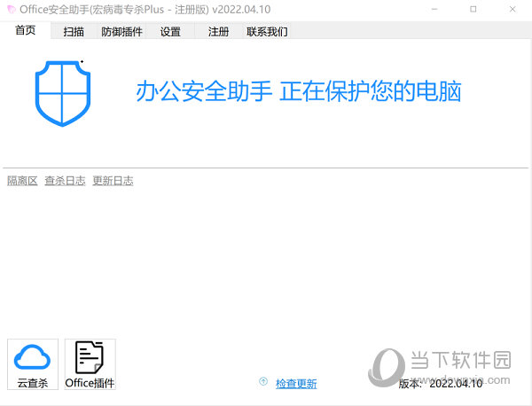View the 查杀日志 link

click(x=65, y=181)
